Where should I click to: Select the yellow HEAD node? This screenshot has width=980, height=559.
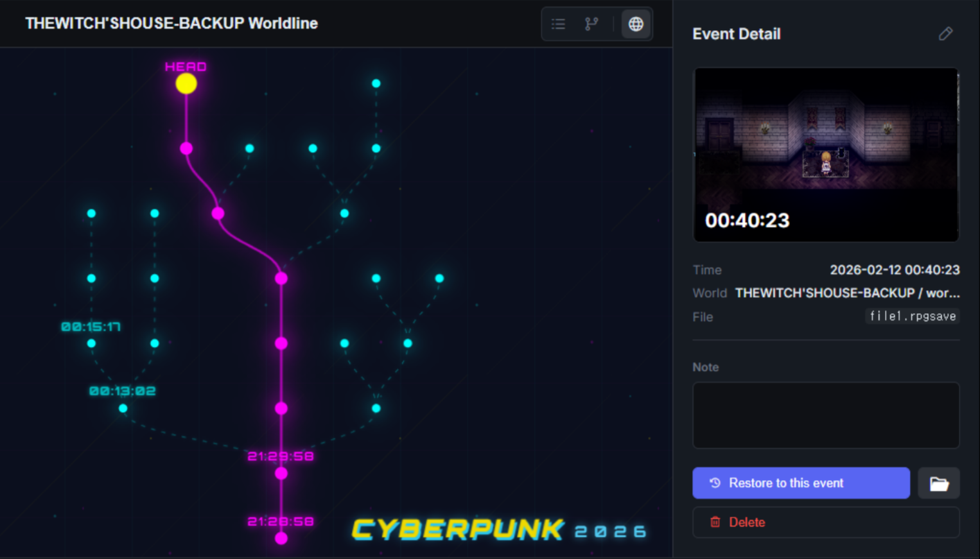(186, 83)
